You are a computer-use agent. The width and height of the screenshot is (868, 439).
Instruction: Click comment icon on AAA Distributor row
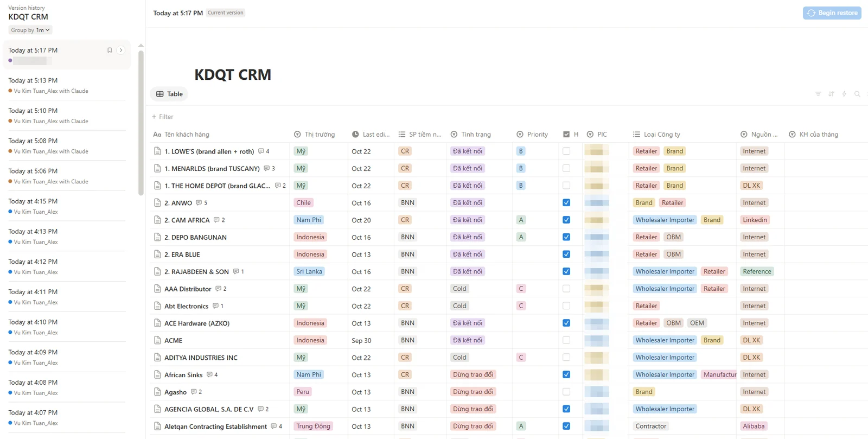tap(218, 289)
